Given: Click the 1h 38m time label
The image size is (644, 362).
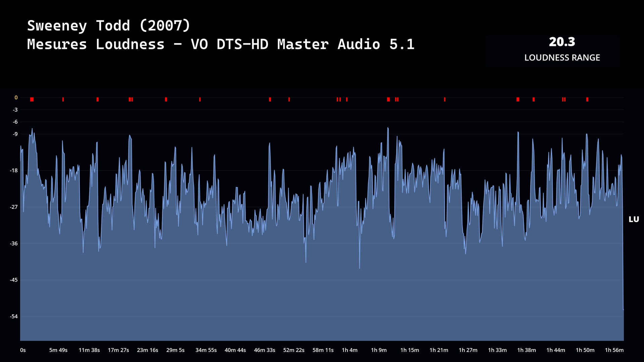Looking at the screenshot, I should coord(527,350).
